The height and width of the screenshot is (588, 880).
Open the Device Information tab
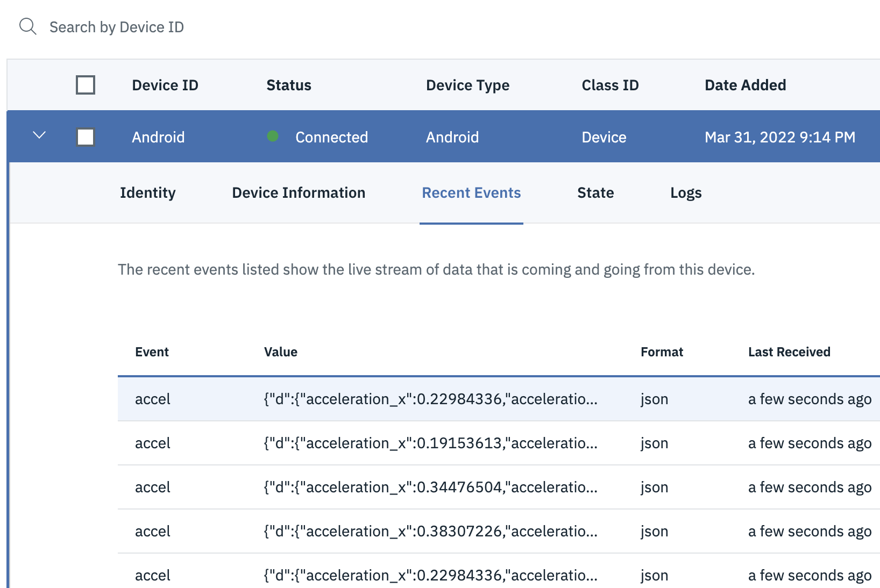pyautogui.click(x=299, y=192)
